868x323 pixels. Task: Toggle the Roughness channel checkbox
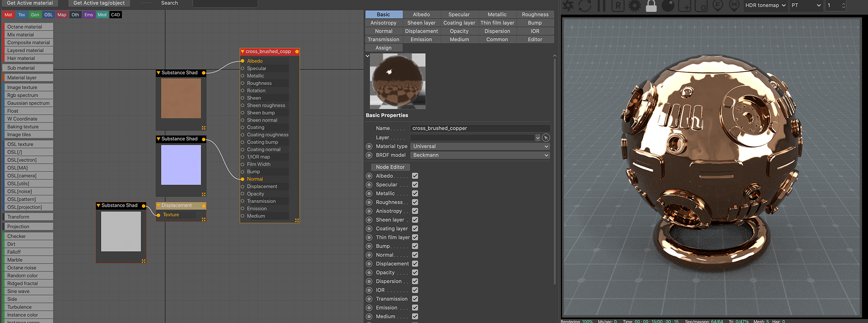tap(415, 202)
